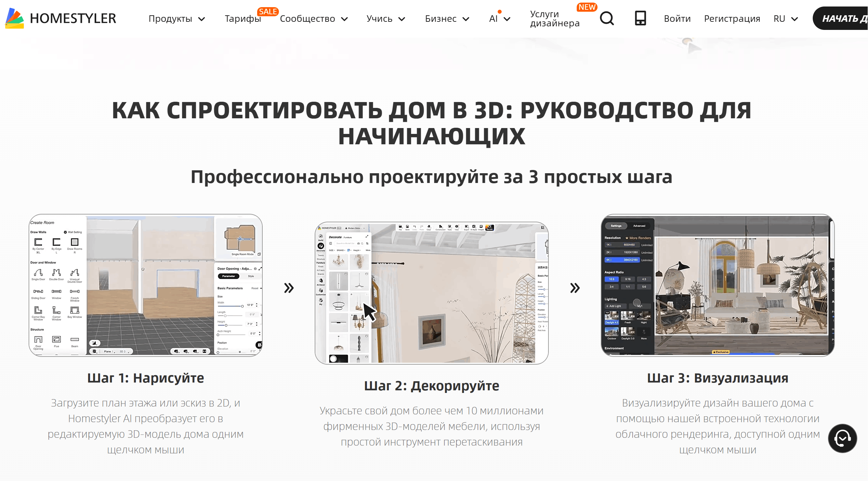Expand the AI dropdown menu

(x=499, y=19)
